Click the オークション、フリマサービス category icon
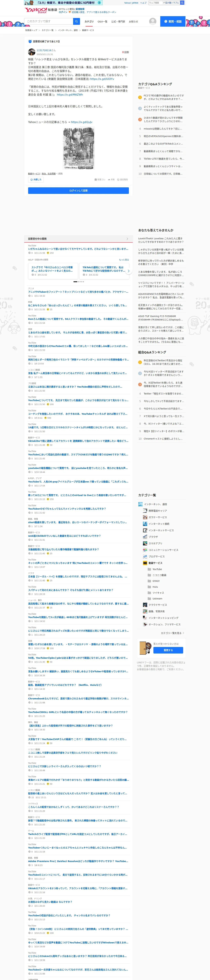Image resolution: width=210 pixels, height=980 pixels. (x=145, y=624)
